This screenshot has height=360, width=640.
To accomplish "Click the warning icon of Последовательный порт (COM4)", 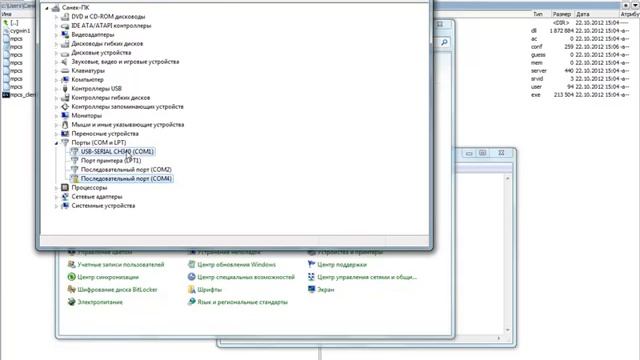I will (74, 179).
